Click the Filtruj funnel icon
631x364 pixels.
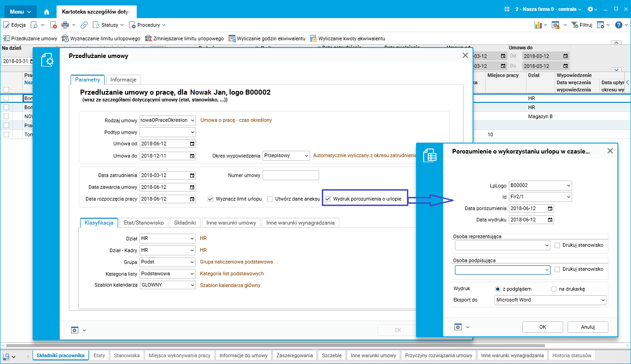tap(575, 25)
